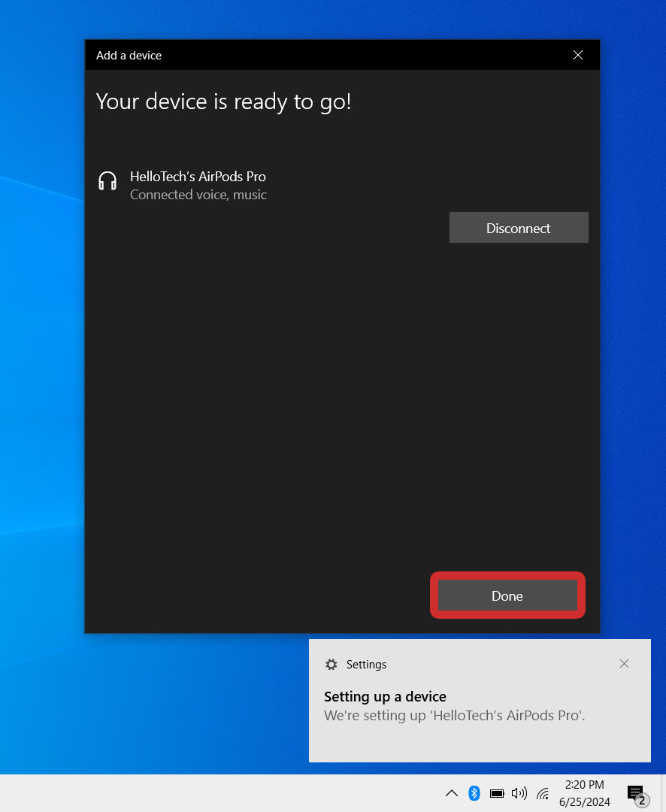This screenshot has width=666, height=812.
Task: Open the 'Setting up a device' notification title
Action: (x=385, y=696)
